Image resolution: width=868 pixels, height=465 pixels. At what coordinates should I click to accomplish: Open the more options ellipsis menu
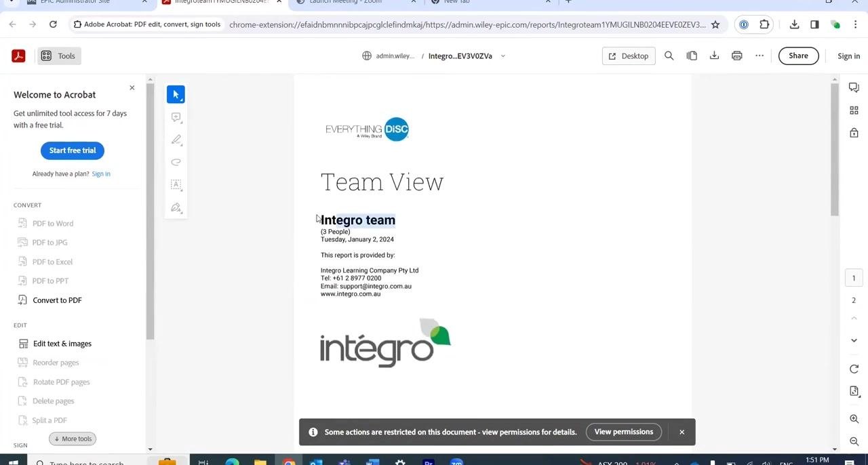759,56
